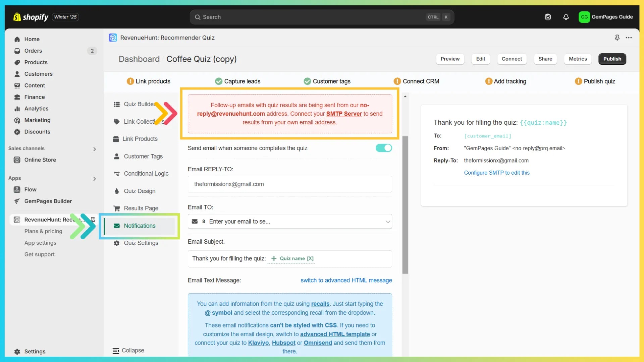Go to Add tracking step
Image resolution: width=644 pixels, height=362 pixels.
[505, 81]
